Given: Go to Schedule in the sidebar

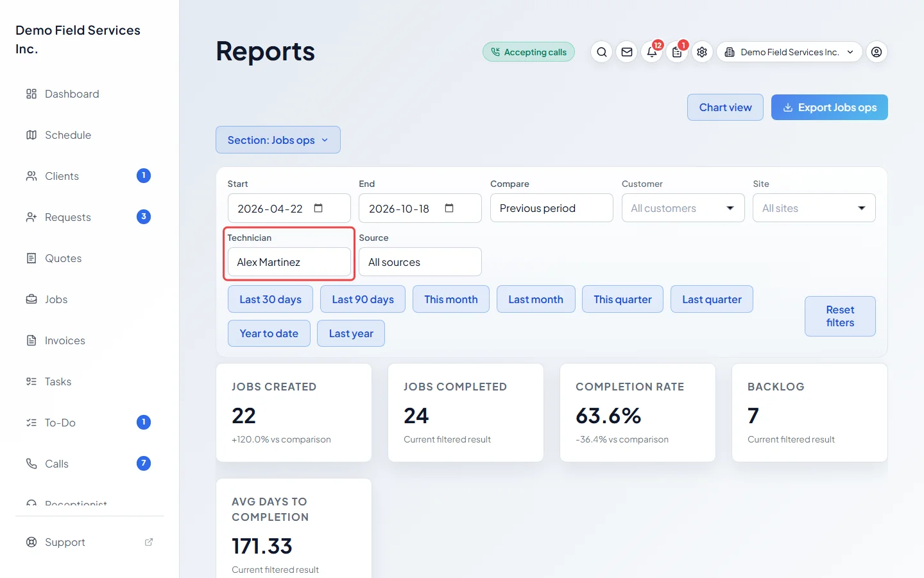Looking at the screenshot, I should [x=90, y=135].
